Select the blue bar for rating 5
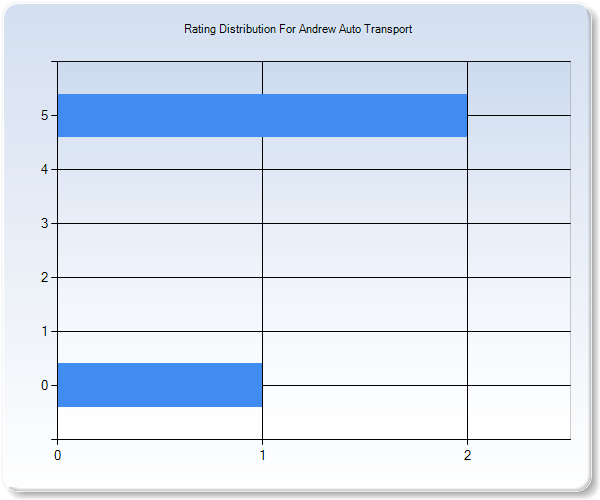Image resolution: width=600 pixels, height=500 pixels. [x=262, y=115]
